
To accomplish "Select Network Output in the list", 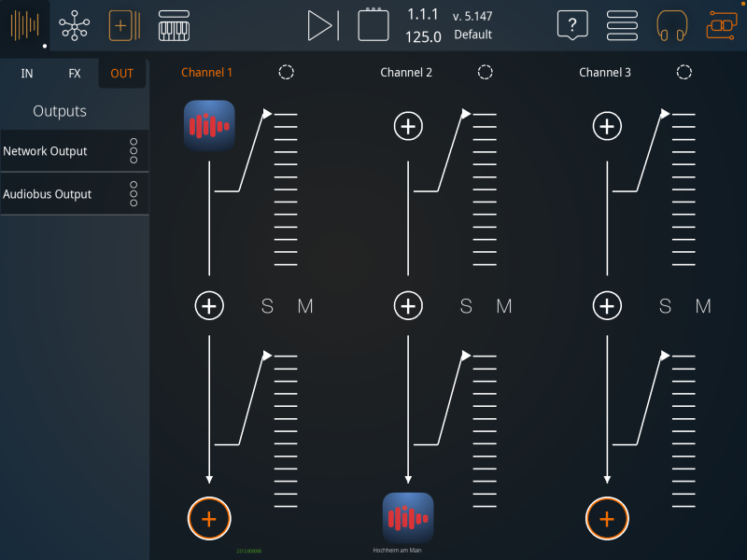I will click(75, 151).
